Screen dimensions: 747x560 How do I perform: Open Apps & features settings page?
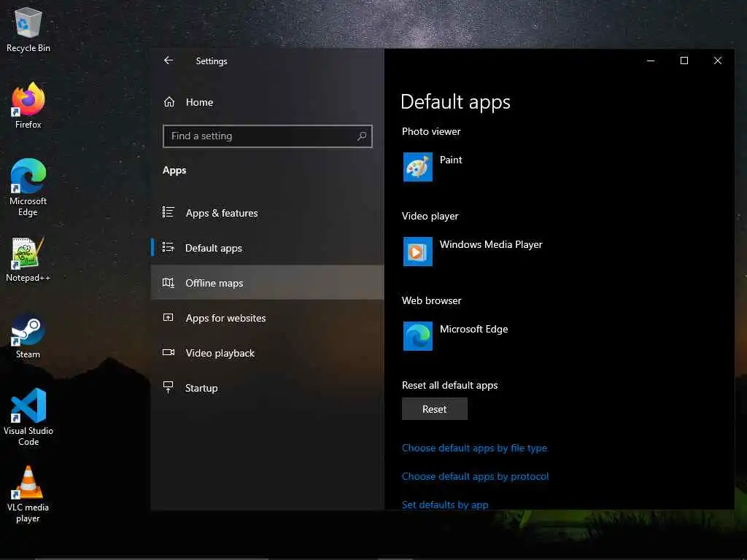tap(267, 213)
